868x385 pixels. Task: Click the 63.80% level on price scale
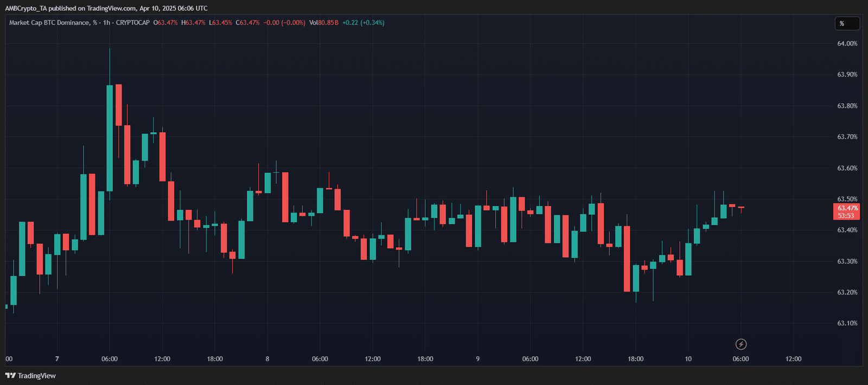(x=847, y=106)
